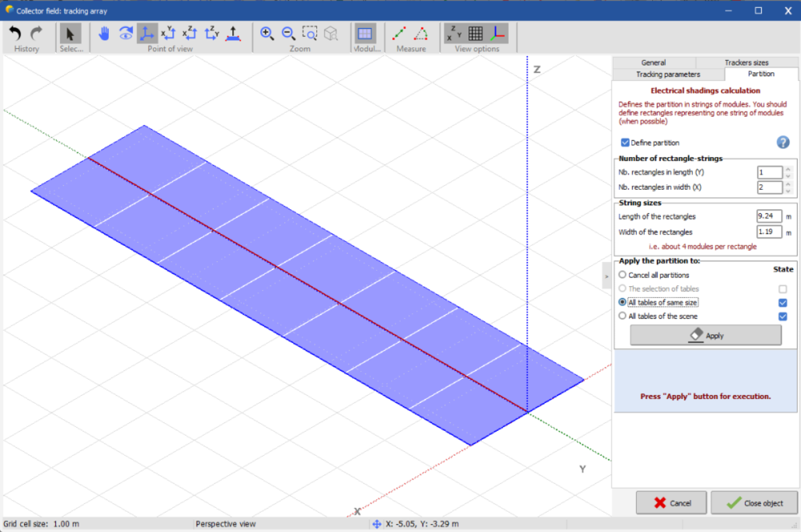
Task: Increase Nb. rectangles in length stepper
Action: point(788,169)
